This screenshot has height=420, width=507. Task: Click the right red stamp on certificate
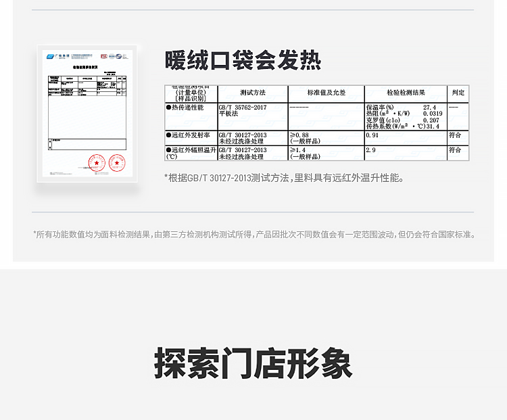tap(117, 163)
